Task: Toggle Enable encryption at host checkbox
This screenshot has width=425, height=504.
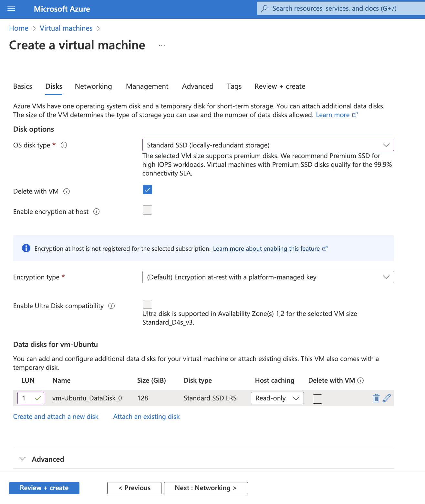Action: coord(147,210)
